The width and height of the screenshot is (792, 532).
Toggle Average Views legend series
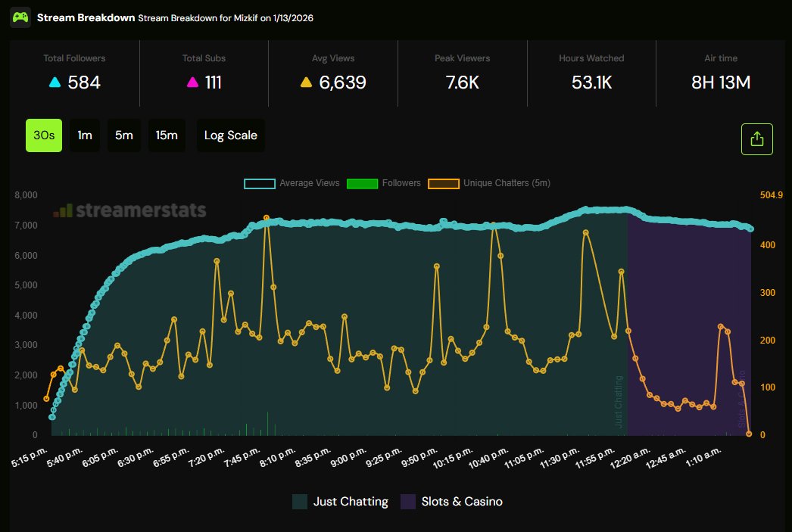pos(292,183)
